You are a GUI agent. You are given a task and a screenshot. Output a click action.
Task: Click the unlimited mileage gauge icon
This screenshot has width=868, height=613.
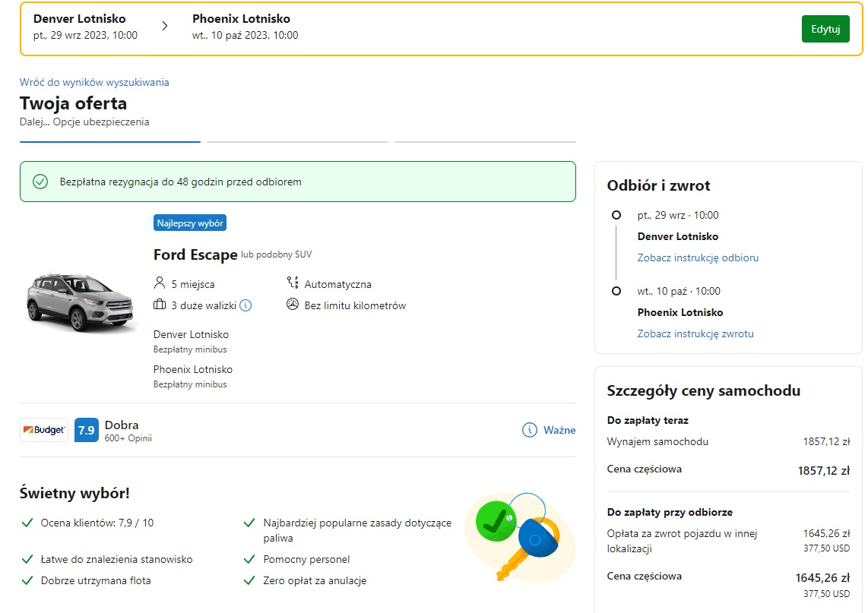point(293,304)
